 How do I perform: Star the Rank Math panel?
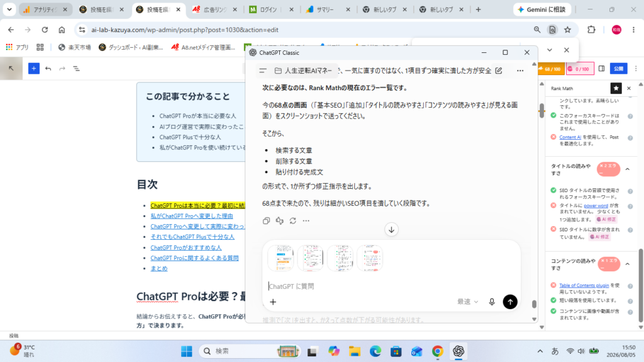click(x=616, y=88)
